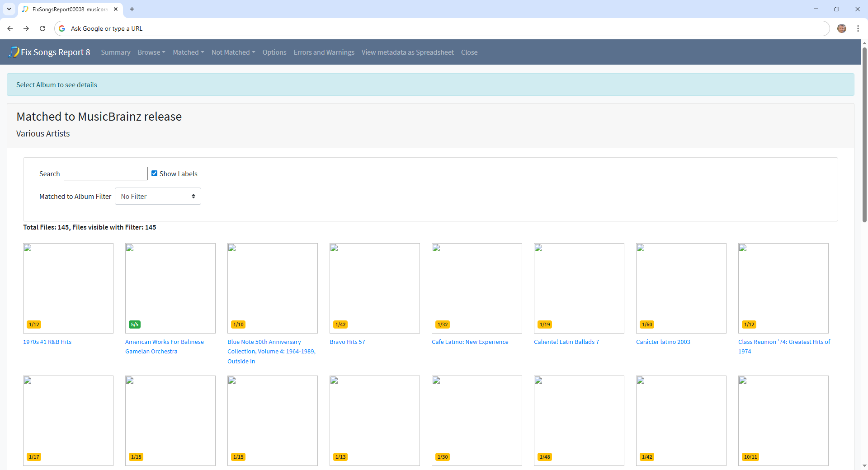Open Chrome three-dot menu
The height and width of the screenshot is (470, 868).
pos(858,28)
